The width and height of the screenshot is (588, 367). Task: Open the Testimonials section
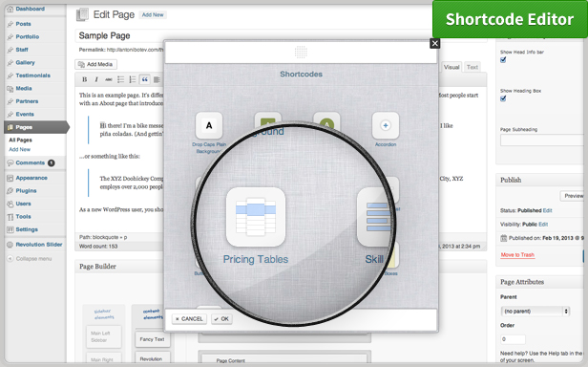[x=32, y=76]
